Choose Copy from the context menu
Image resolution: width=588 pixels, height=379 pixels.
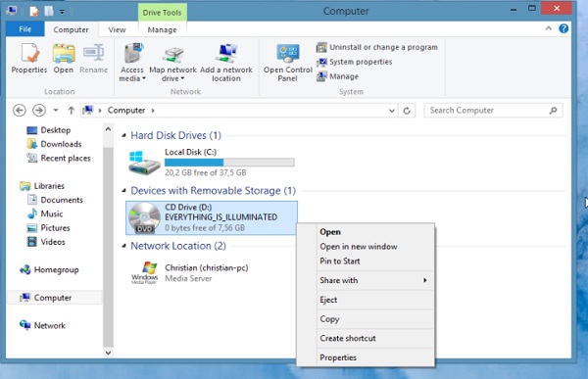[329, 319]
